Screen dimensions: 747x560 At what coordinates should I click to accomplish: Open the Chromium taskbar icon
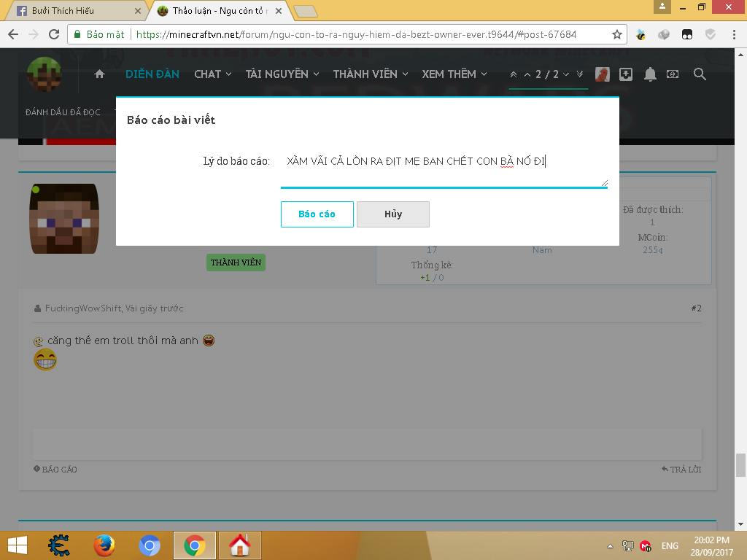149,545
